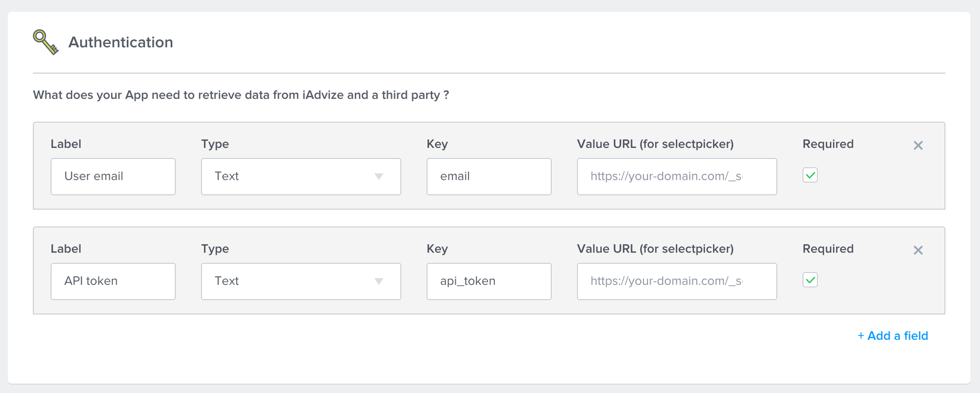Click the Required label in User email row
Viewport: 980px width, 393px height.
[x=828, y=144]
